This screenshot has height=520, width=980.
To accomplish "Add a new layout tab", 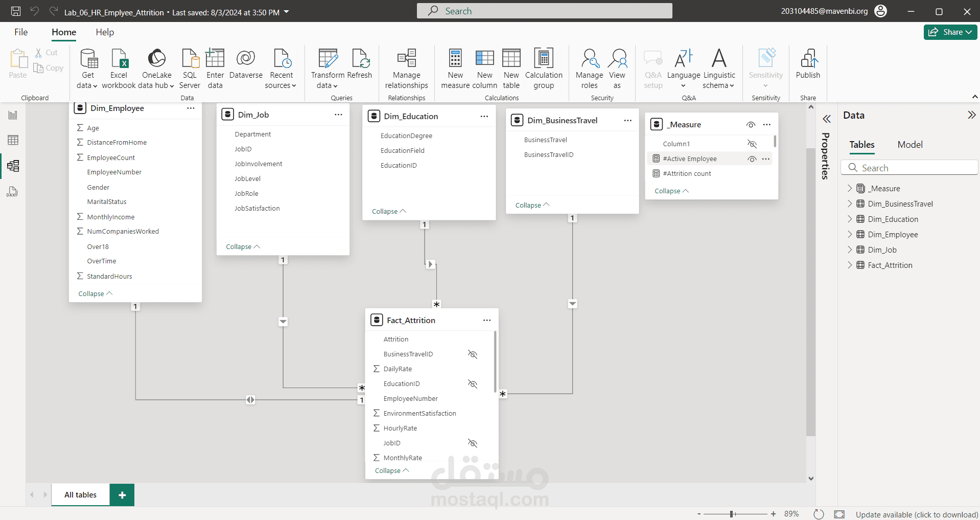I will pos(122,495).
